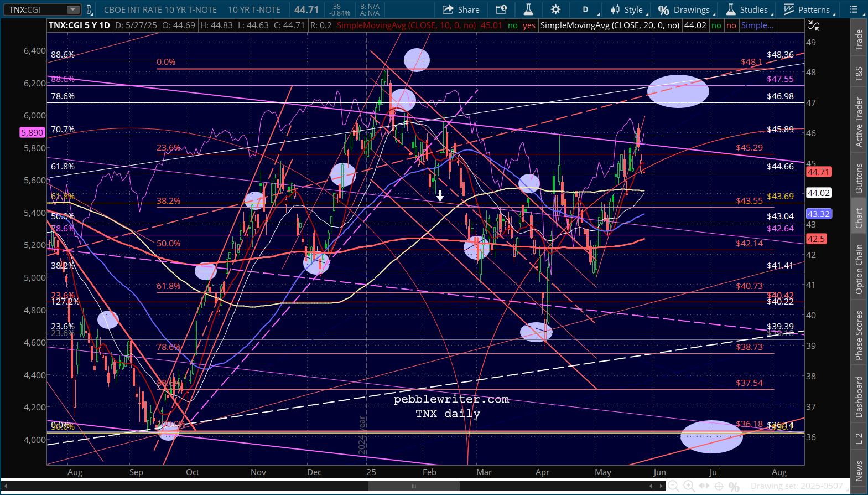
Task: Click the symbol info card icon
Action: click(501, 9)
